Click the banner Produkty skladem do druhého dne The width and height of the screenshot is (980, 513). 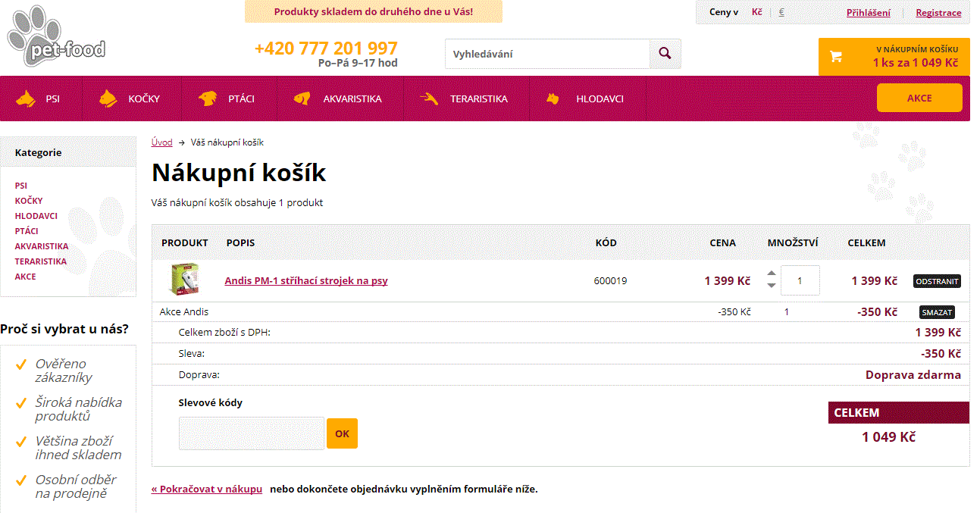coord(374,12)
